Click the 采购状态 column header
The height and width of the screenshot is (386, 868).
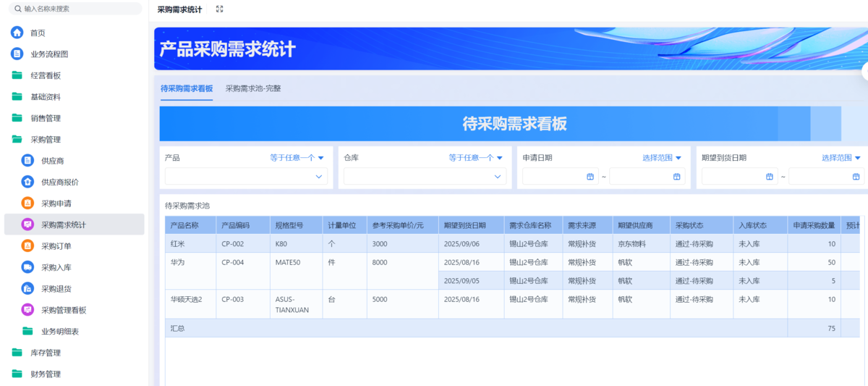pyautogui.click(x=702, y=225)
